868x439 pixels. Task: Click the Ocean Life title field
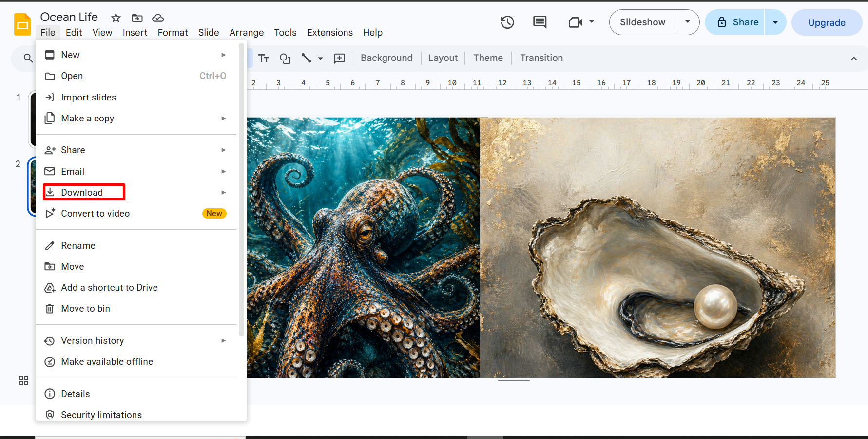(x=69, y=17)
